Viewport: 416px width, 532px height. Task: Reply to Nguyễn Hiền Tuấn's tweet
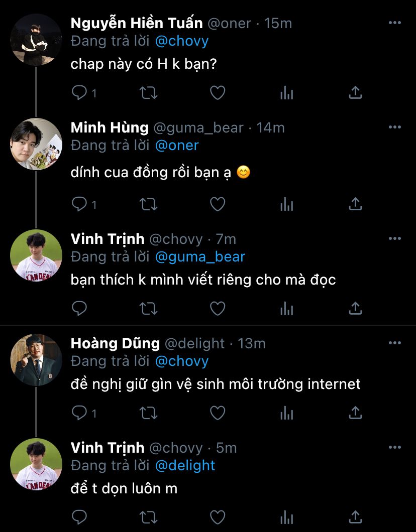(x=80, y=93)
